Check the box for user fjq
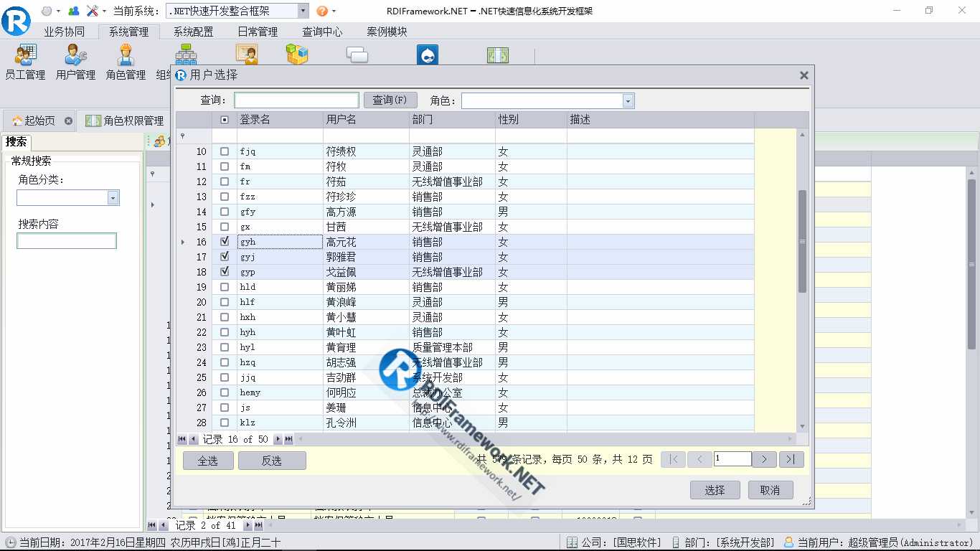Image resolution: width=980 pixels, height=551 pixels. click(225, 151)
